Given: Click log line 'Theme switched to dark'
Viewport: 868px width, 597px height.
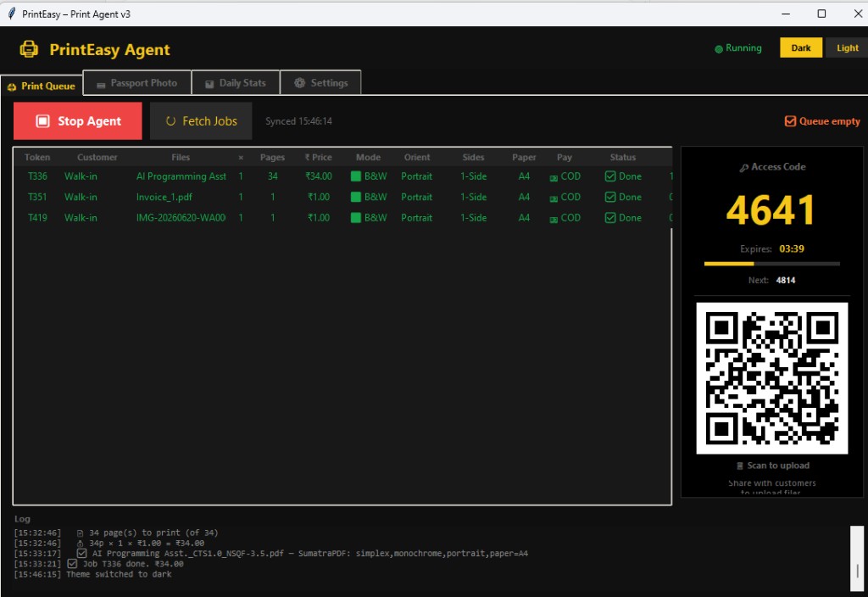Looking at the screenshot, I should pyautogui.click(x=119, y=574).
